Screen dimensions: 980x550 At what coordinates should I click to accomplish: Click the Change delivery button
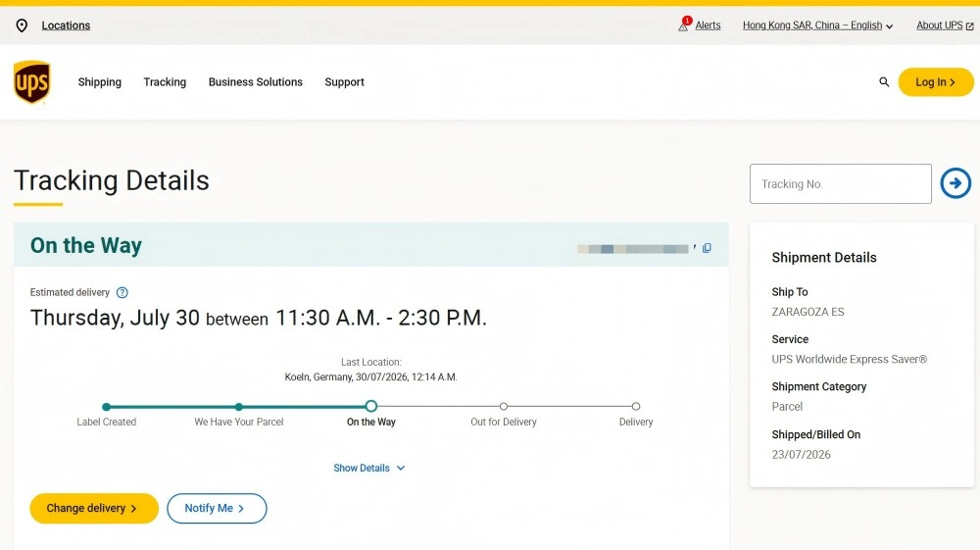tap(94, 508)
